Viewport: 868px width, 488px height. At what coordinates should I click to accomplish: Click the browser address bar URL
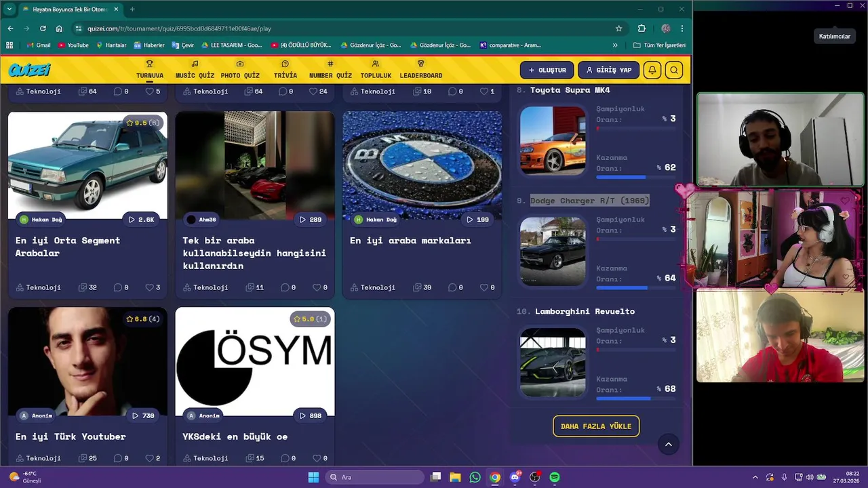[x=180, y=28]
